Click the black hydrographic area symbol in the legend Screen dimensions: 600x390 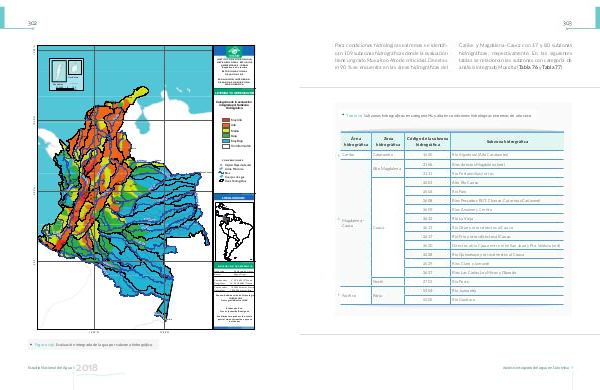(x=221, y=181)
